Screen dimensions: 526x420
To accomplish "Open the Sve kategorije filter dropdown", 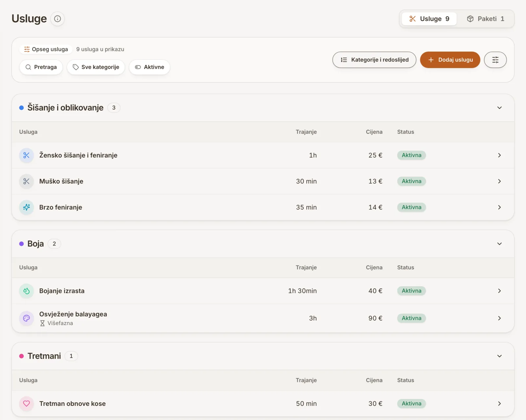I will pyautogui.click(x=96, y=67).
